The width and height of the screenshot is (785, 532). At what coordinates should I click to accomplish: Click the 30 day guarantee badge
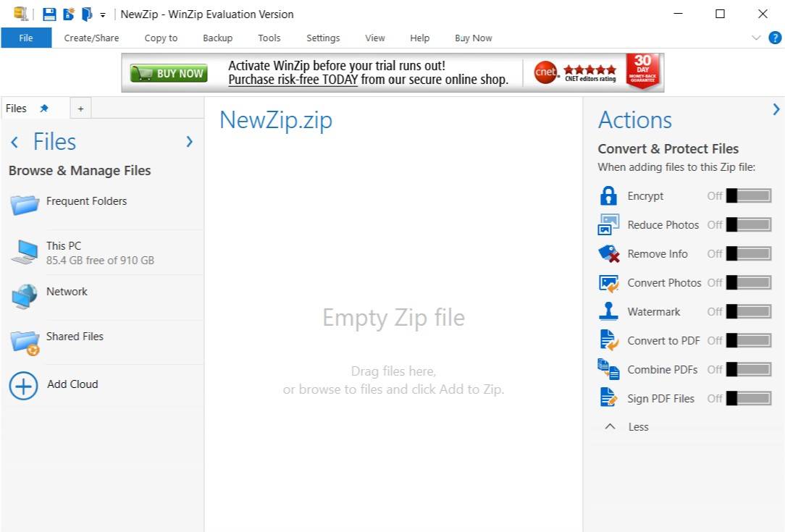[642, 71]
